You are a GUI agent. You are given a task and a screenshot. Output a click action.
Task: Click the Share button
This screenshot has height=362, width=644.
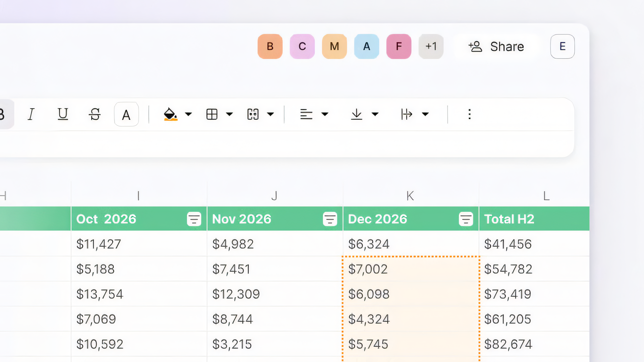click(x=496, y=47)
